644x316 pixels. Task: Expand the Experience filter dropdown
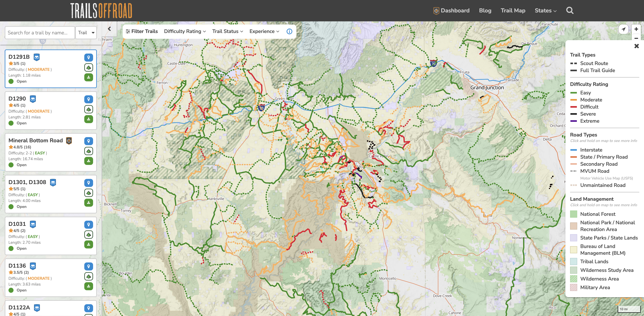click(264, 31)
